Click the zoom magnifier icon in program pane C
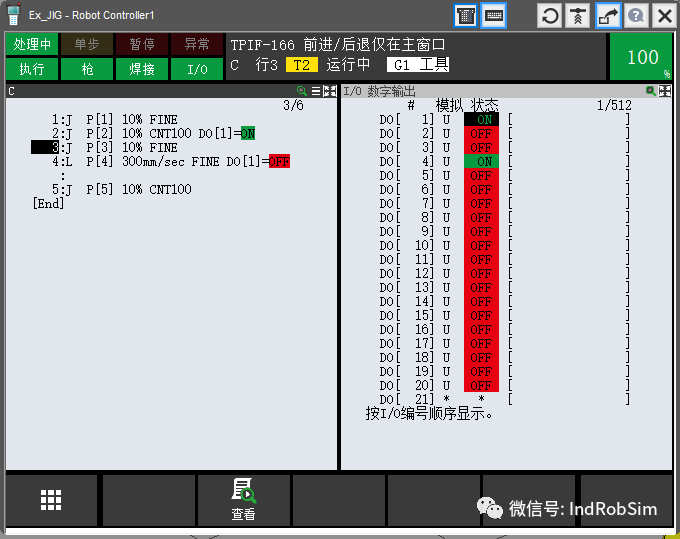Viewport: 680px width, 539px height. [x=301, y=91]
